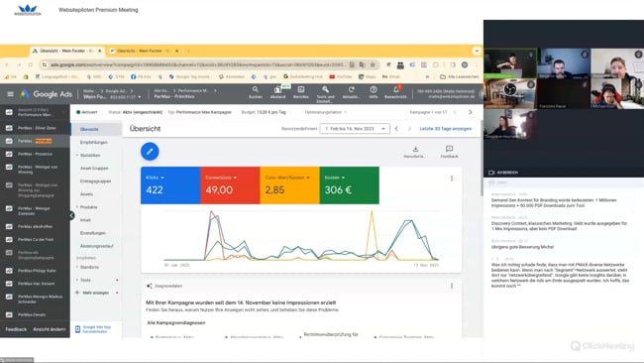Click the blue pencil edit button

point(150,152)
